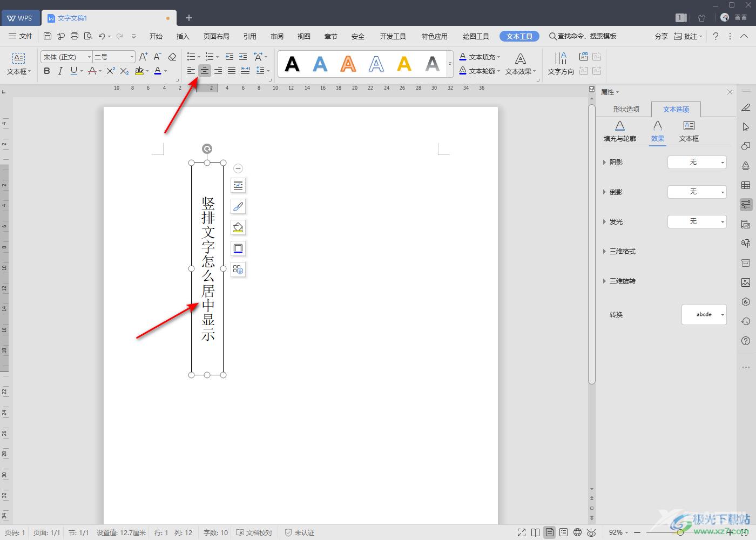
Task: Toggle center alignment button
Action: [205, 71]
